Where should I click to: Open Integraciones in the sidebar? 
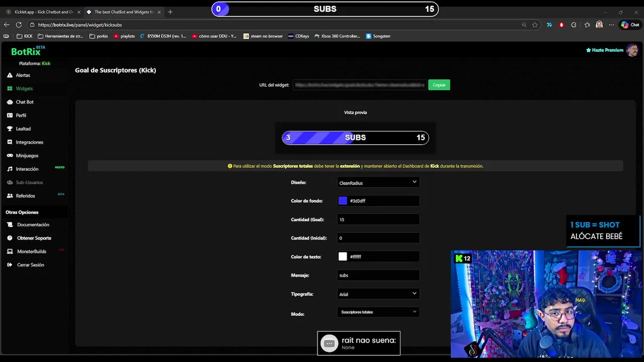point(29,142)
